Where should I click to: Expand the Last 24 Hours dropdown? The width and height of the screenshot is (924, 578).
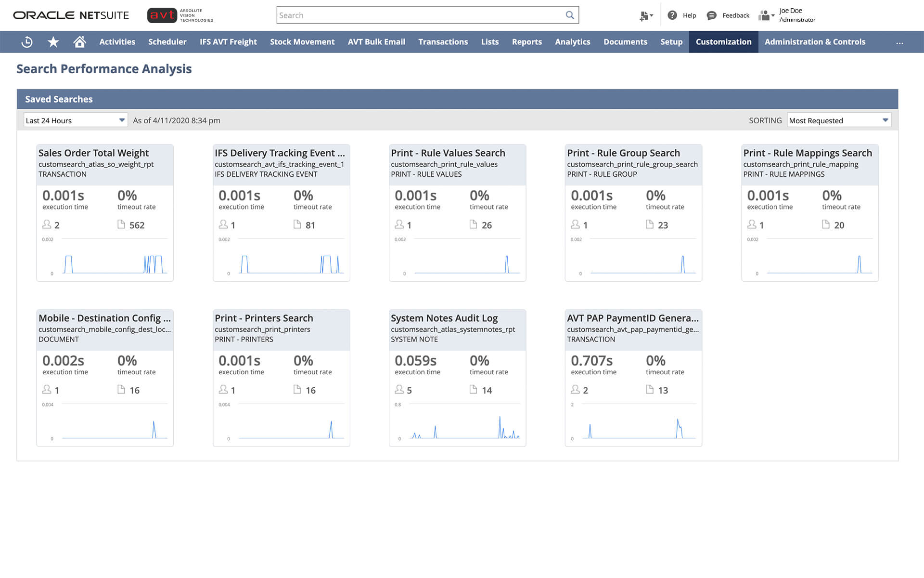[76, 120]
